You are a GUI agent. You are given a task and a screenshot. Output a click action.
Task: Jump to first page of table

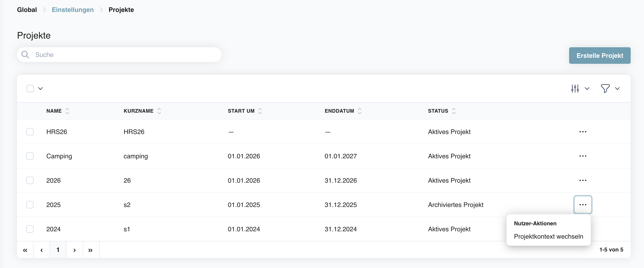coord(25,250)
